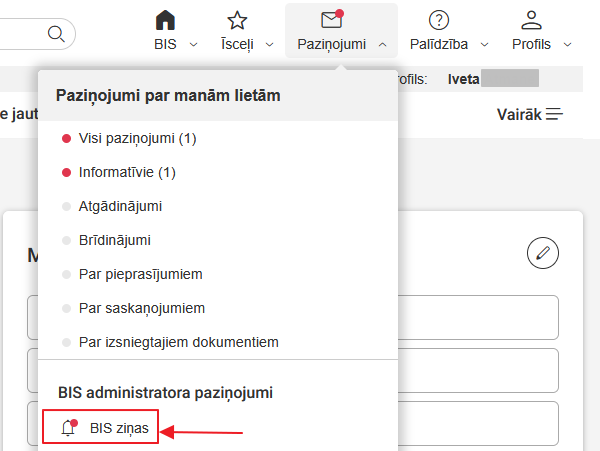The height and width of the screenshot is (451, 600).
Task: Click the pencil edit icon
Action: coord(543,253)
